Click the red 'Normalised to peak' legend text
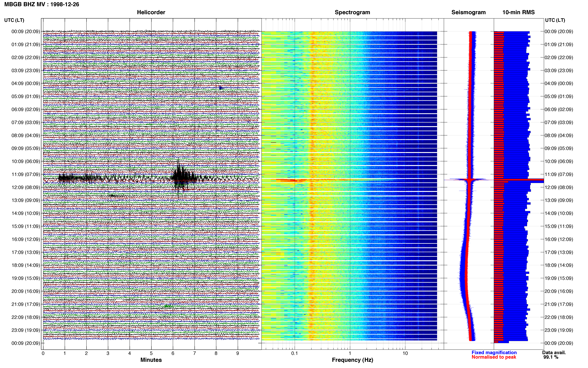 (494, 357)
